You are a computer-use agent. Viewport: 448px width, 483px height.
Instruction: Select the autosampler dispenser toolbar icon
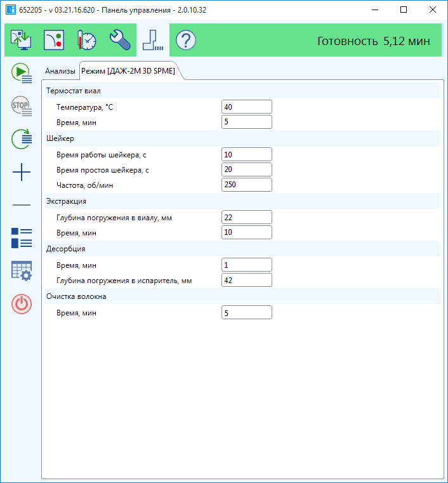[x=153, y=40]
